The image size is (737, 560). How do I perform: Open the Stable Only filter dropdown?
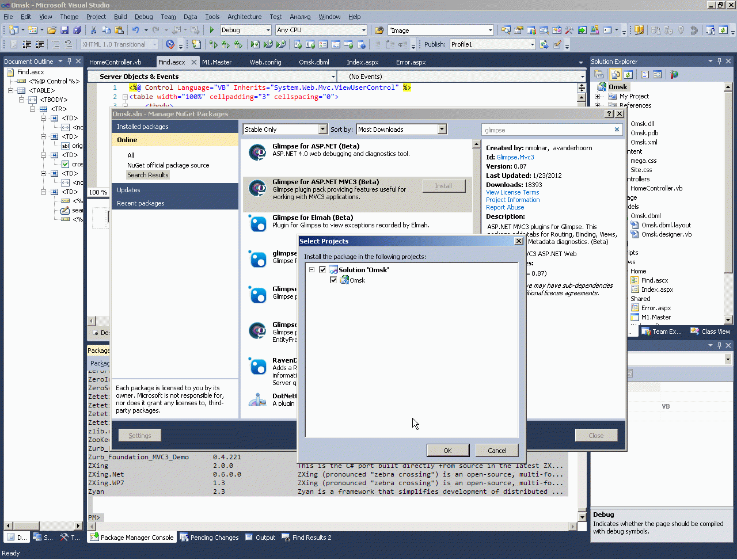point(322,129)
